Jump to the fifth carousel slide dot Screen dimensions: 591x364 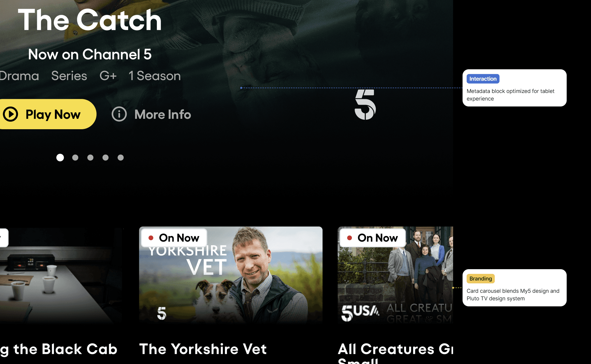[x=121, y=158]
